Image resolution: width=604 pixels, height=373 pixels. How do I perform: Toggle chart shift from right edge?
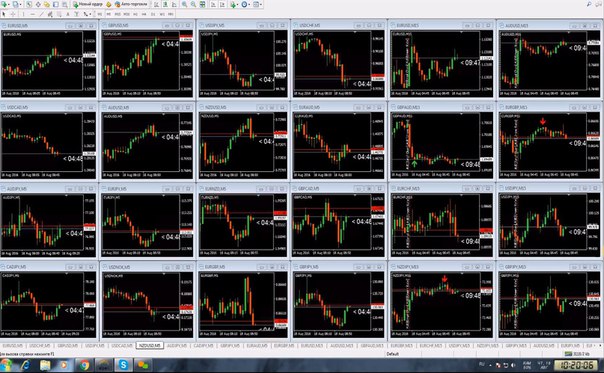click(x=222, y=5)
